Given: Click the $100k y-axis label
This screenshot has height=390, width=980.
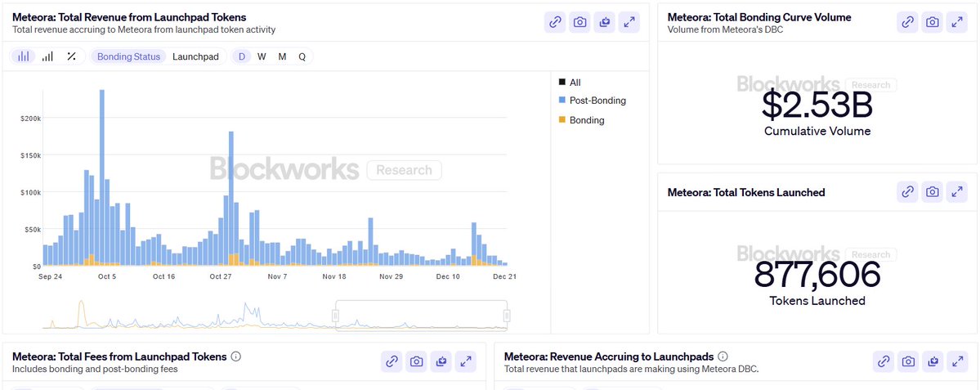Looking at the screenshot, I should pos(29,192).
